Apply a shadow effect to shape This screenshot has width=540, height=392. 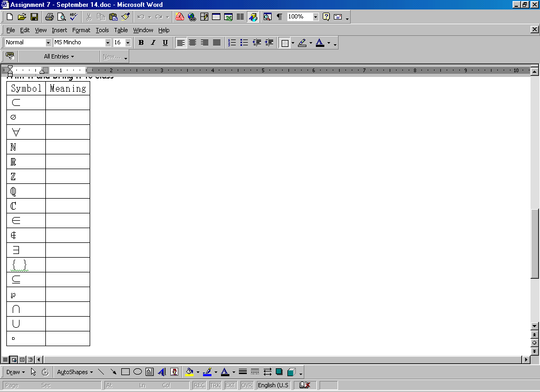coord(279,372)
